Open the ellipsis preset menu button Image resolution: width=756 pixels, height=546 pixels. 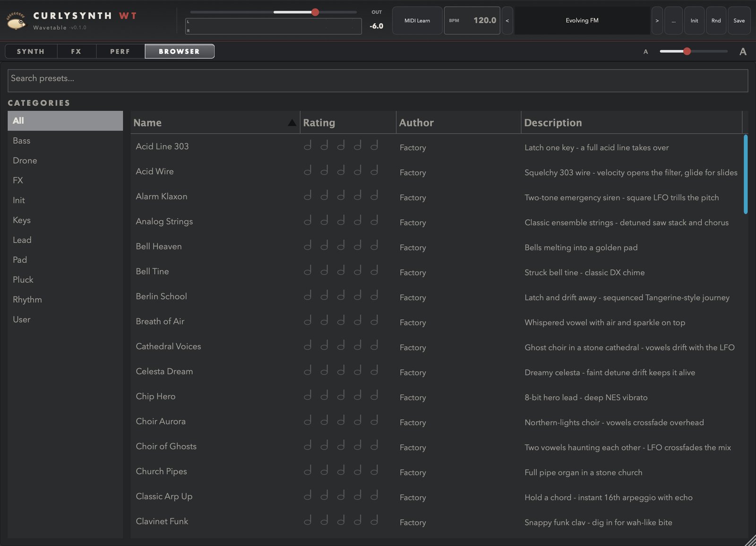(x=673, y=20)
